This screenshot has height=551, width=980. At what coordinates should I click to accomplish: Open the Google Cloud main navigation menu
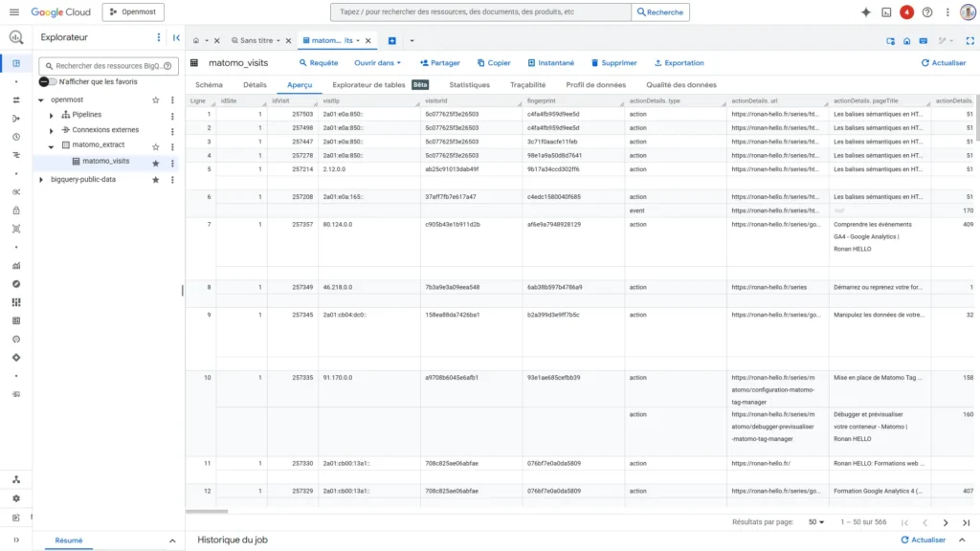tap(14, 12)
